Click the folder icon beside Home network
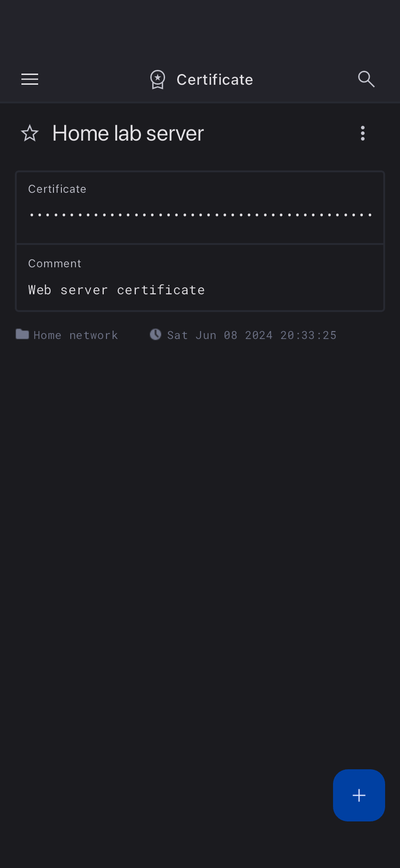Screen dimensions: 400x868 (22, 334)
